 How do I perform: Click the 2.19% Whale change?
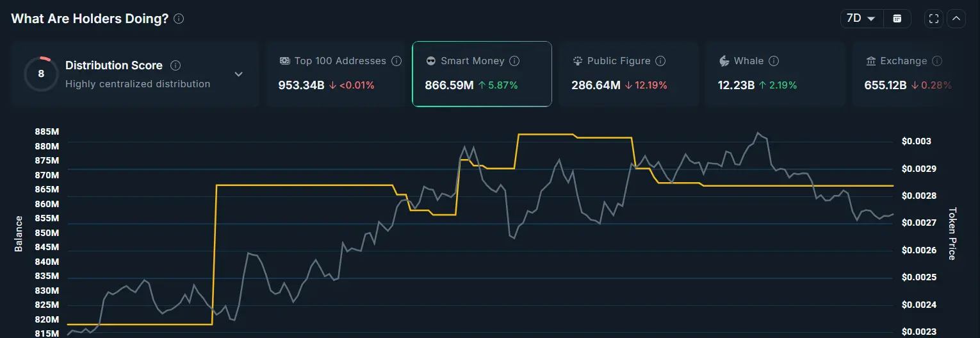[780, 85]
